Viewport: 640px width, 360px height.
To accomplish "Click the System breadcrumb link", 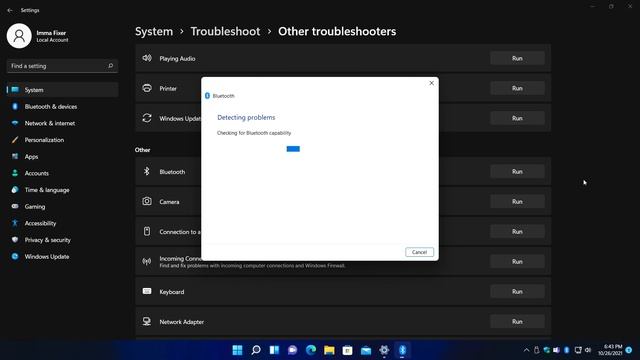I will click(154, 31).
